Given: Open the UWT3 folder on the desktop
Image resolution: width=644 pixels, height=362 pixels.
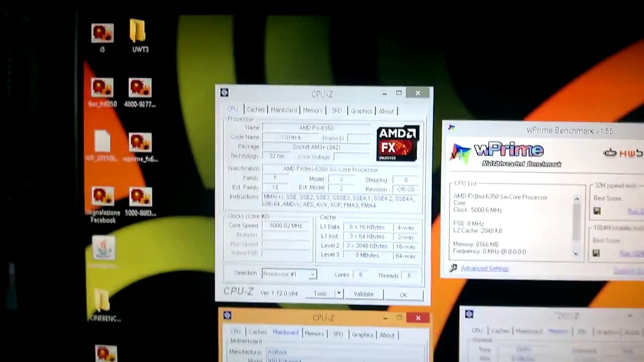Looking at the screenshot, I should point(139,36).
